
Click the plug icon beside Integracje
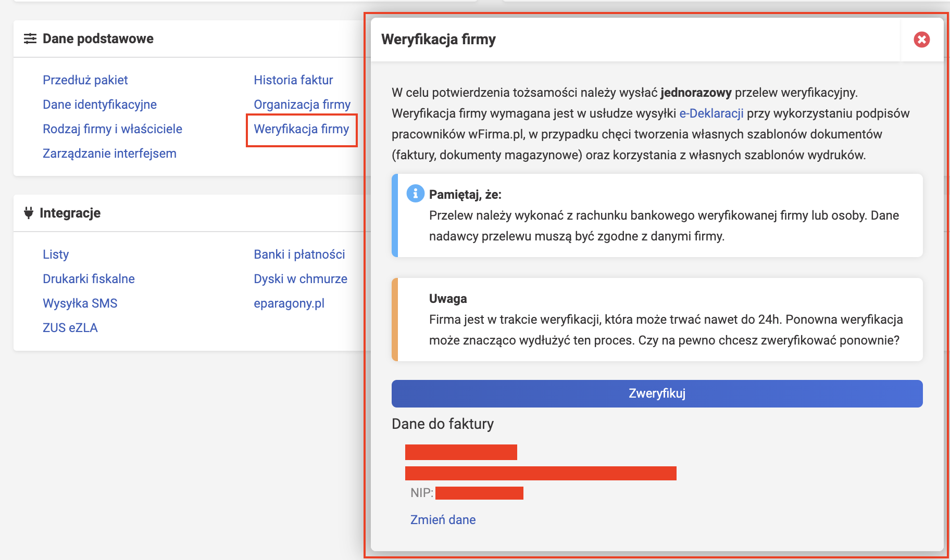click(29, 212)
